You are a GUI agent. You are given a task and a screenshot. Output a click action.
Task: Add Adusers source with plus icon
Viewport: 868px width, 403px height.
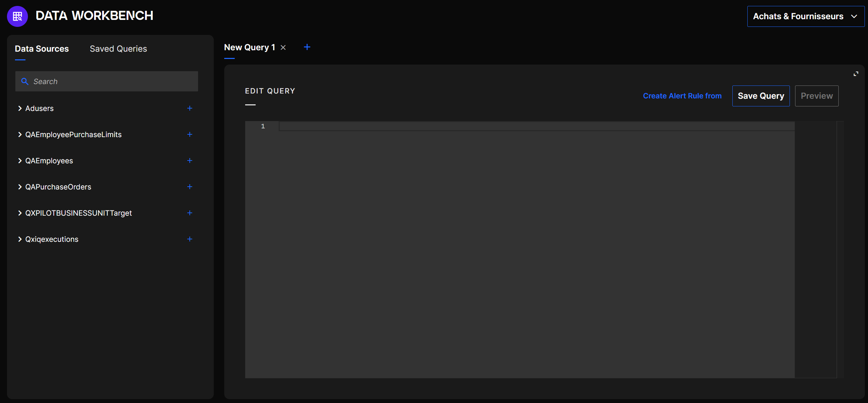[190, 108]
